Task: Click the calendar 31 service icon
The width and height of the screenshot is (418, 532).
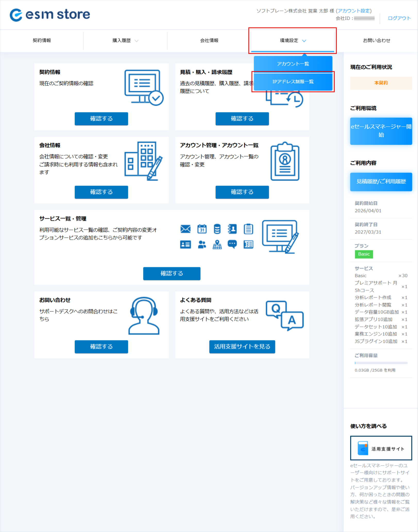Action: pos(202,229)
